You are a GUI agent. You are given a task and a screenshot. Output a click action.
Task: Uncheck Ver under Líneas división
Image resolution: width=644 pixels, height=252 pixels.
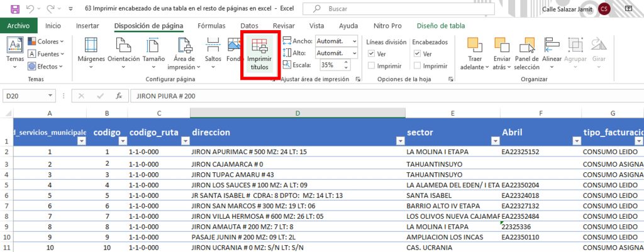tap(371, 54)
